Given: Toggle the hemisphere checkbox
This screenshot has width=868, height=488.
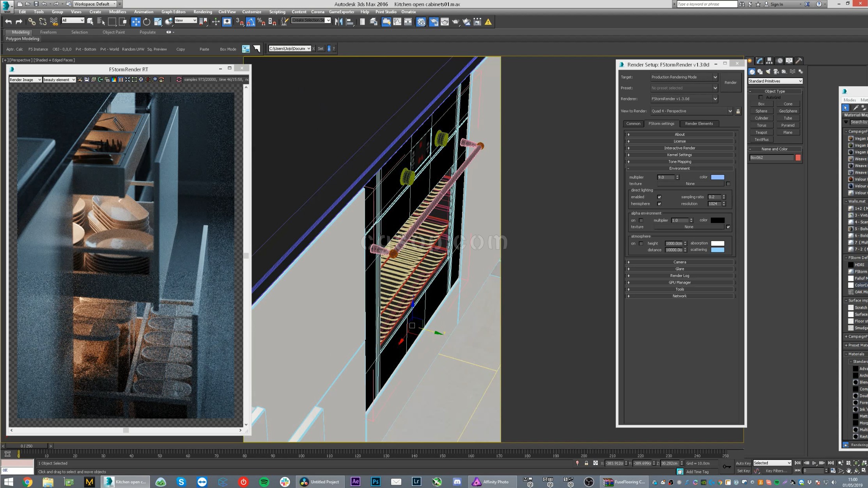Looking at the screenshot, I should coord(659,204).
